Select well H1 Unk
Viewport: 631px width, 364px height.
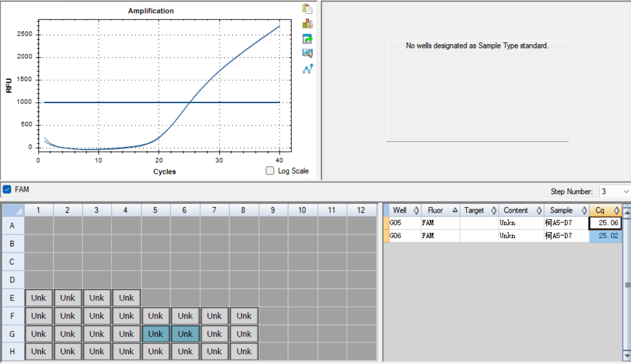tap(38, 352)
